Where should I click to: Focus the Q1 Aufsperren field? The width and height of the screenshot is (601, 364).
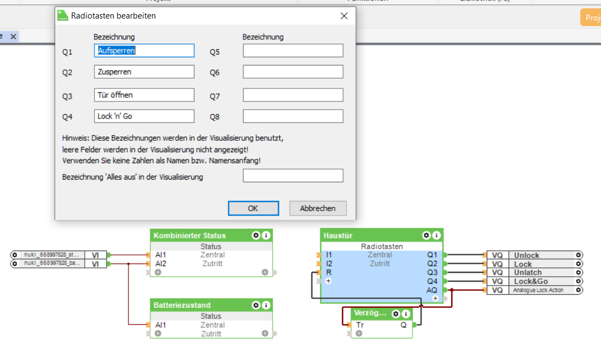tap(144, 51)
